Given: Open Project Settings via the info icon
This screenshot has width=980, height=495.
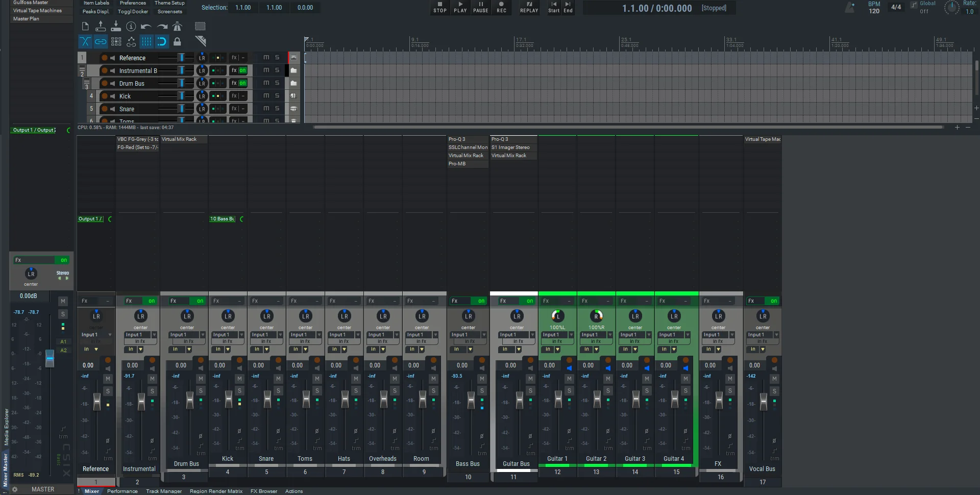Looking at the screenshot, I should 131,26.
